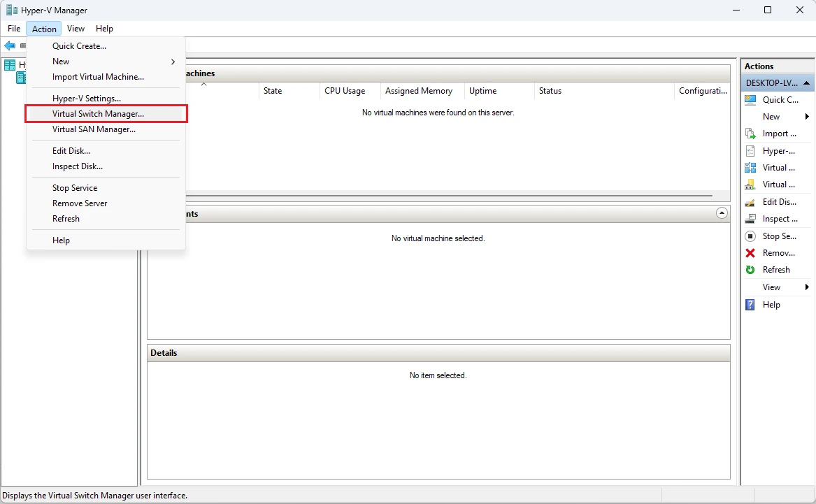Screen dimensions: 816x504
Task: Open the View menu in menu bar
Action: (x=76, y=29)
